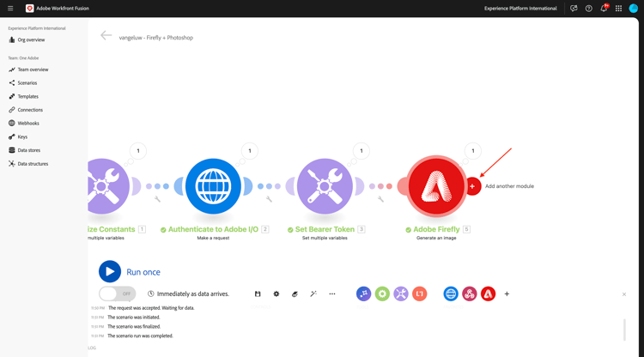This screenshot has height=357, width=644.
Task: Add a favorite with the plus icon
Action: click(507, 293)
